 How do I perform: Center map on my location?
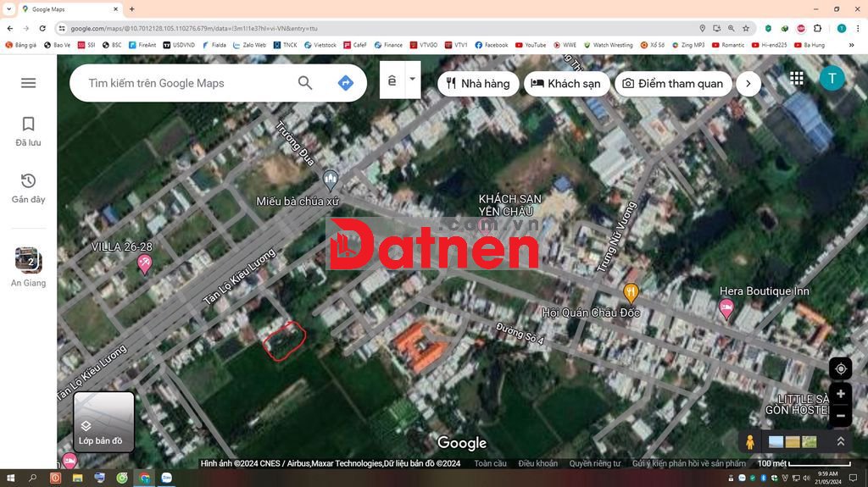coord(840,369)
